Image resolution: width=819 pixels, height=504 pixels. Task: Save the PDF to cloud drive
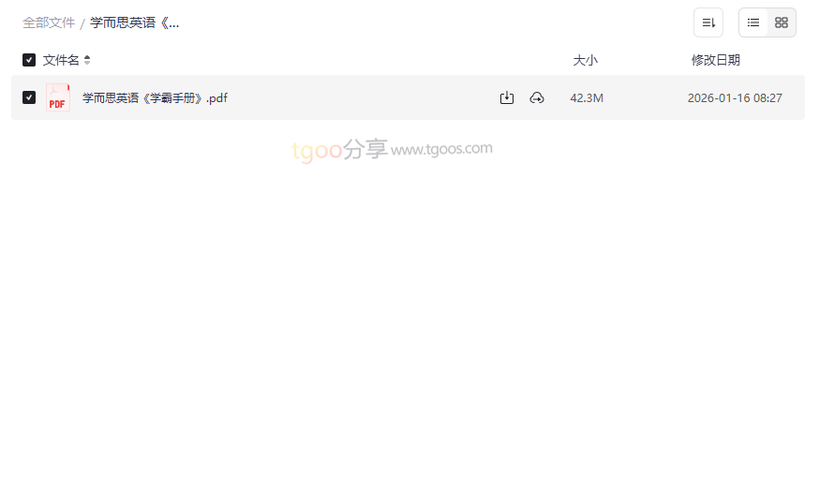point(537,97)
